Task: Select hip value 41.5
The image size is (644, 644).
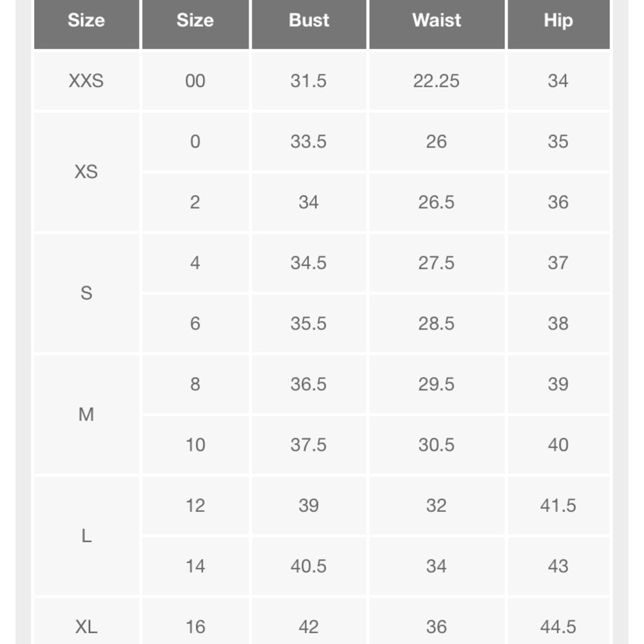Action: click(x=558, y=505)
